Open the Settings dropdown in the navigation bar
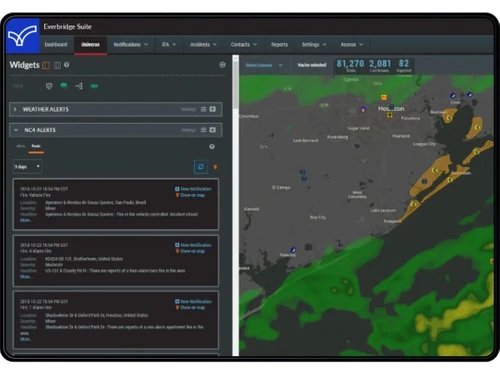 click(x=314, y=44)
